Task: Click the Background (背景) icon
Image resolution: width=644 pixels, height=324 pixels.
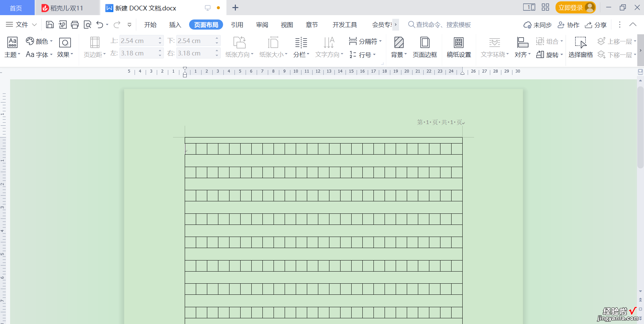Action: (x=399, y=43)
